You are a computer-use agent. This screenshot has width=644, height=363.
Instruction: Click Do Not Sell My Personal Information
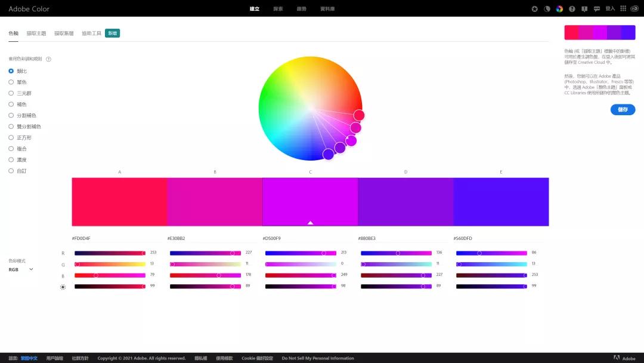[x=318, y=358]
